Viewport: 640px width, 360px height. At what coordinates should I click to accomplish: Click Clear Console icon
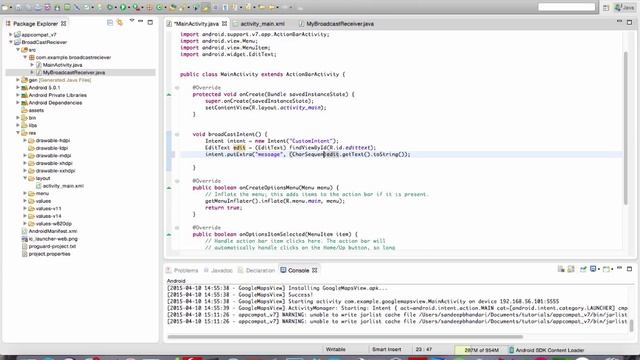pyautogui.click(x=561, y=269)
